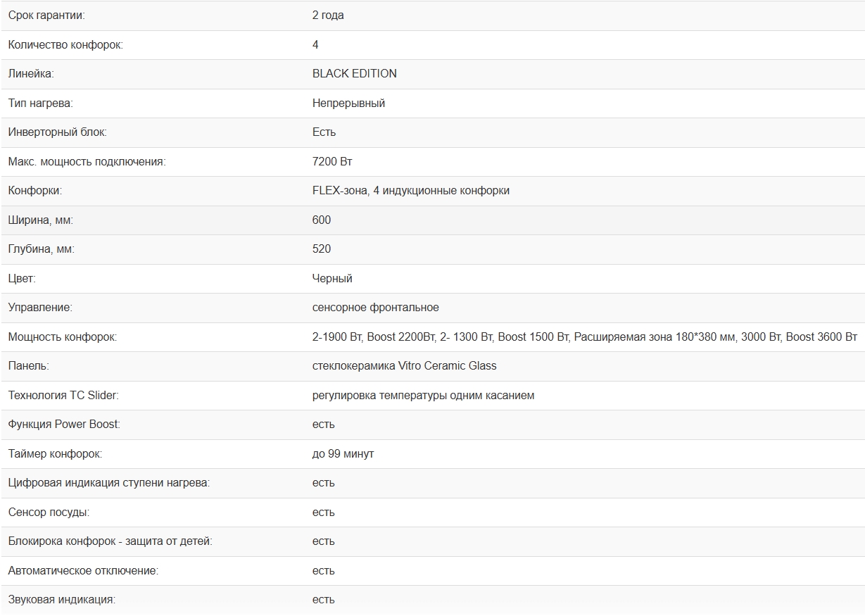Click the 'Звуковая индикация' row label

pos(62,600)
